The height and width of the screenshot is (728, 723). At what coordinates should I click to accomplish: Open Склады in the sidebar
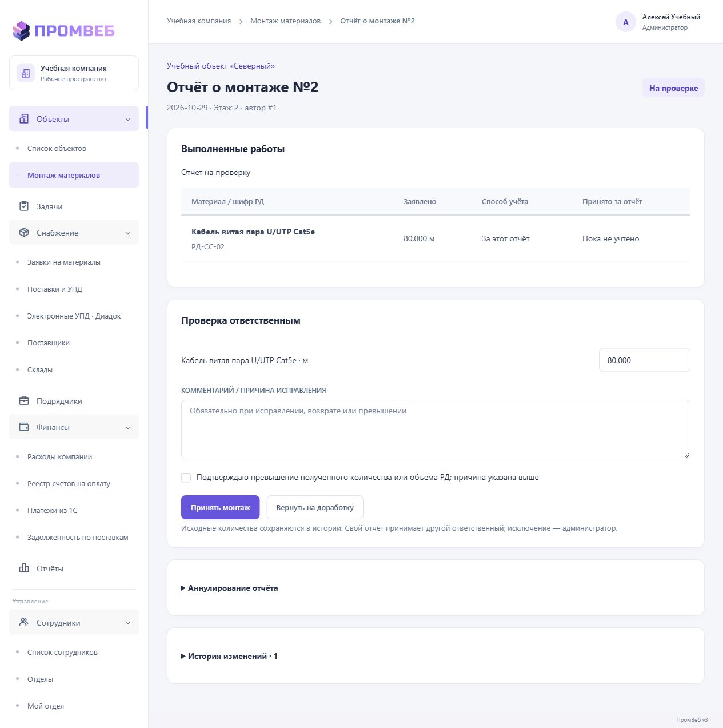click(40, 369)
